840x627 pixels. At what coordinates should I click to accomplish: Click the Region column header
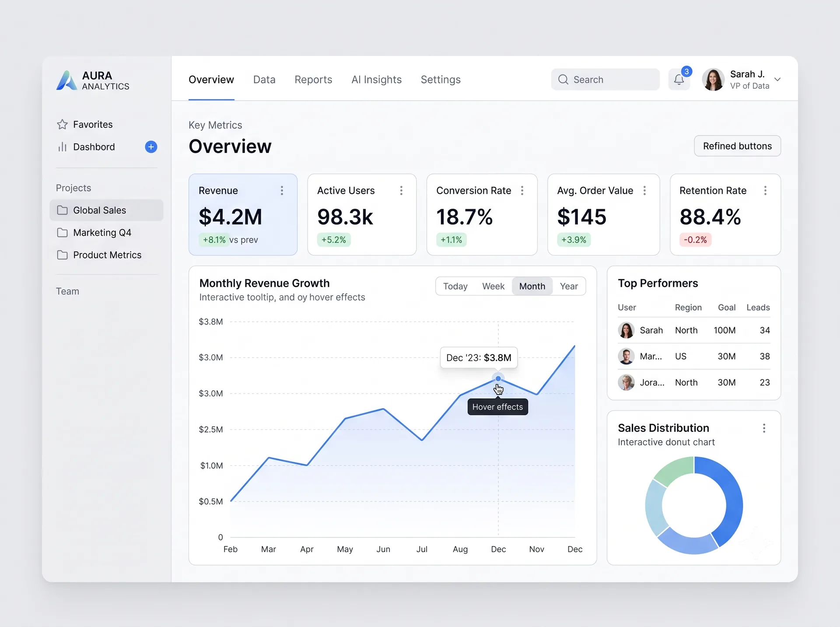(x=688, y=308)
